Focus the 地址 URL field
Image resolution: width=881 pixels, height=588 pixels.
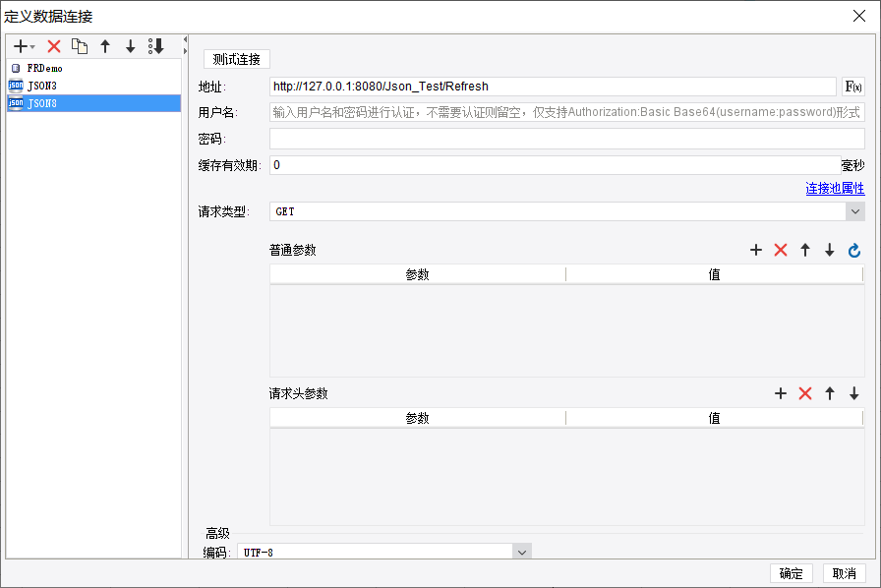pyautogui.click(x=553, y=87)
